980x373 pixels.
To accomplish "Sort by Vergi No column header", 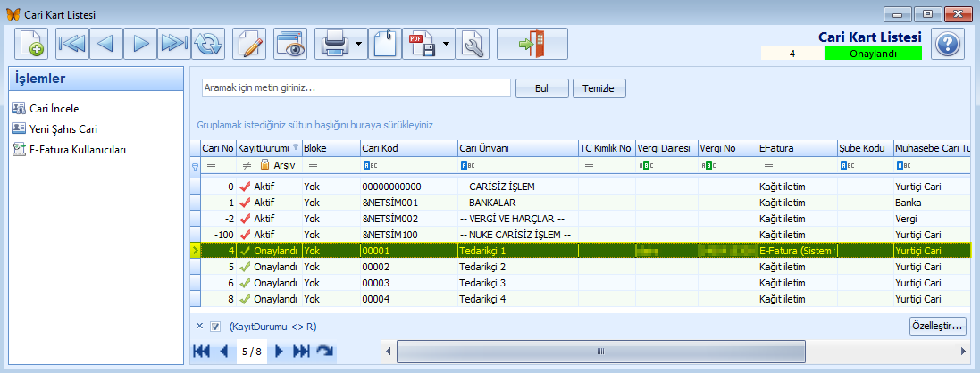I will click(x=728, y=148).
